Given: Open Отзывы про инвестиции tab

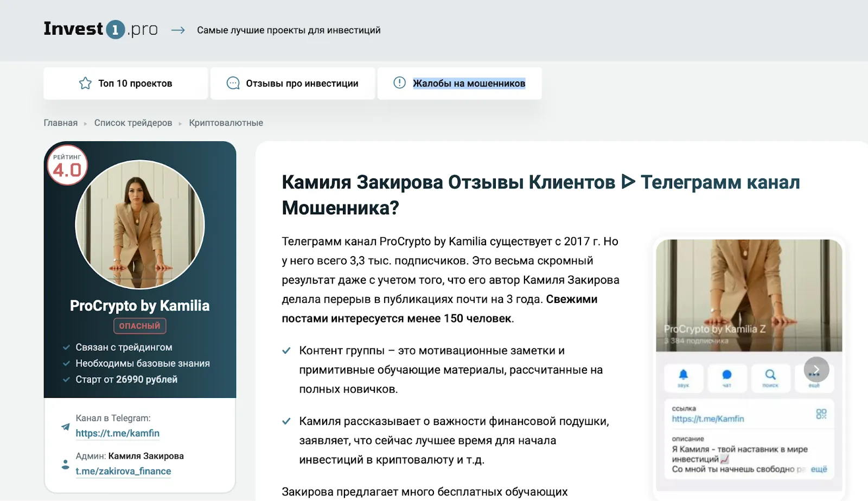Looking at the screenshot, I should [292, 83].
